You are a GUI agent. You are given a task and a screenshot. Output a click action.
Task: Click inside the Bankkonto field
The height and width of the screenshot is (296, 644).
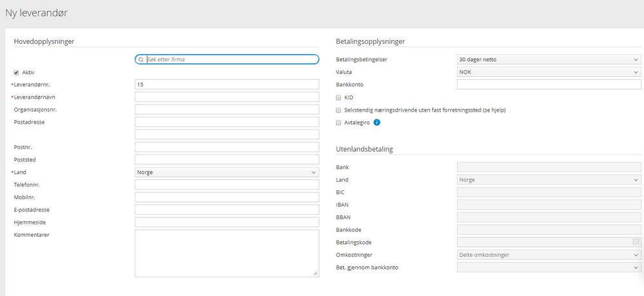549,84
